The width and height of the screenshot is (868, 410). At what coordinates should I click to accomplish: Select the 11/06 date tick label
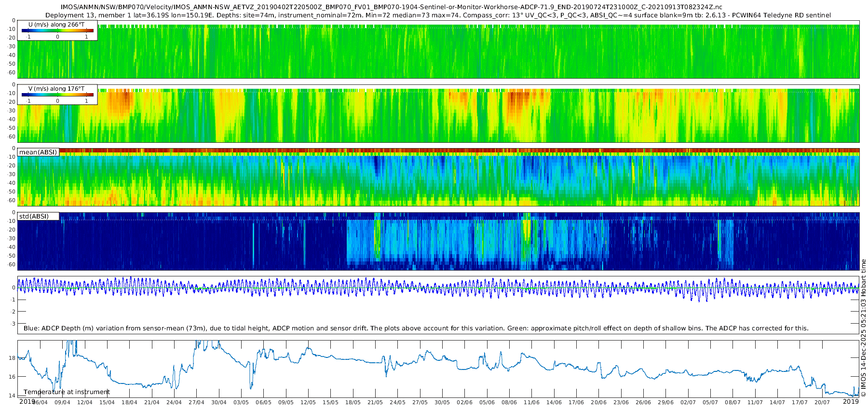[x=531, y=403]
